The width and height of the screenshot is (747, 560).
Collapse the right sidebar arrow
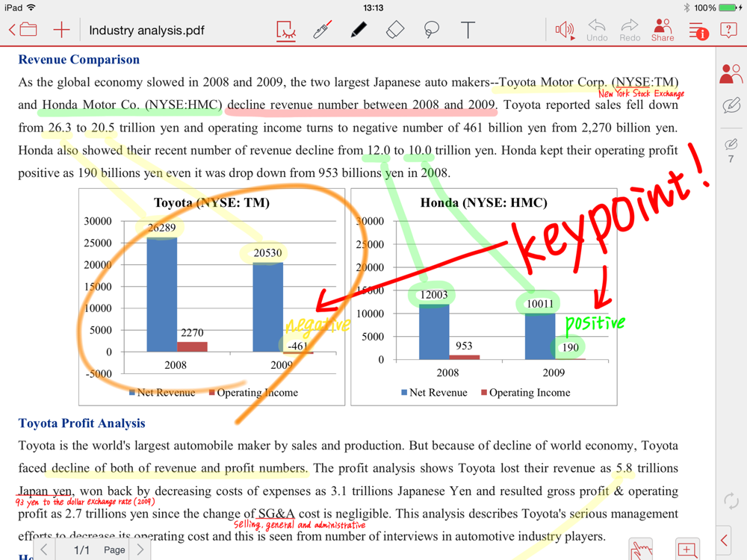pyautogui.click(x=724, y=540)
